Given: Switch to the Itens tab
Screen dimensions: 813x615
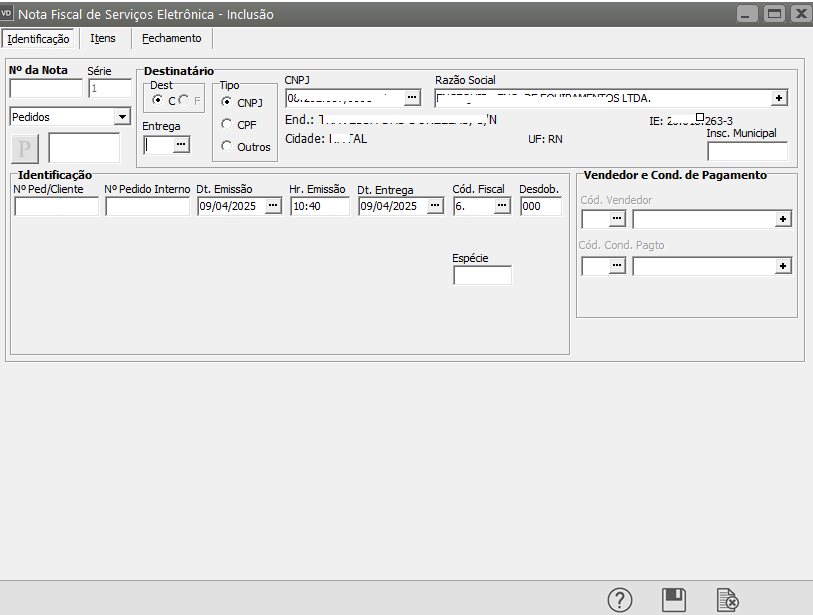Looking at the screenshot, I should point(103,38).
